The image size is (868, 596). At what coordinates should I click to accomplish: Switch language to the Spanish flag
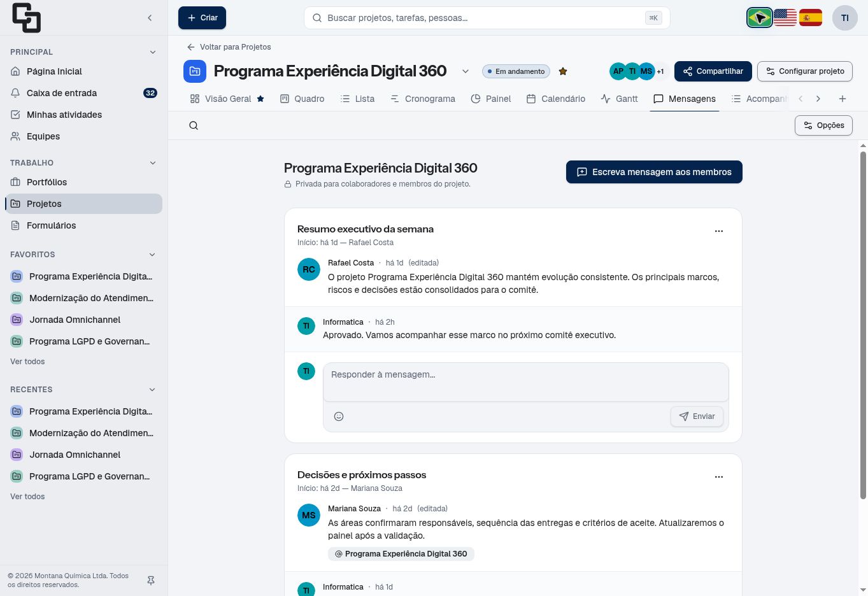click(x=811, y=18)
